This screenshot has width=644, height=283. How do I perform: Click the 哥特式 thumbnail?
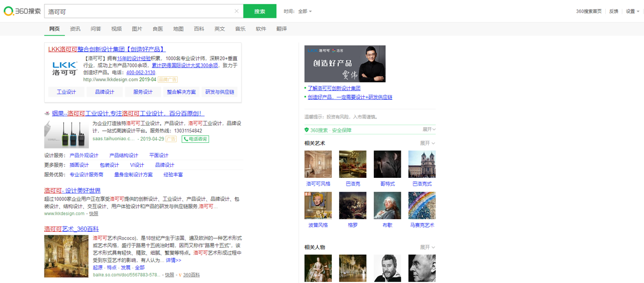[x=387, y=164]
